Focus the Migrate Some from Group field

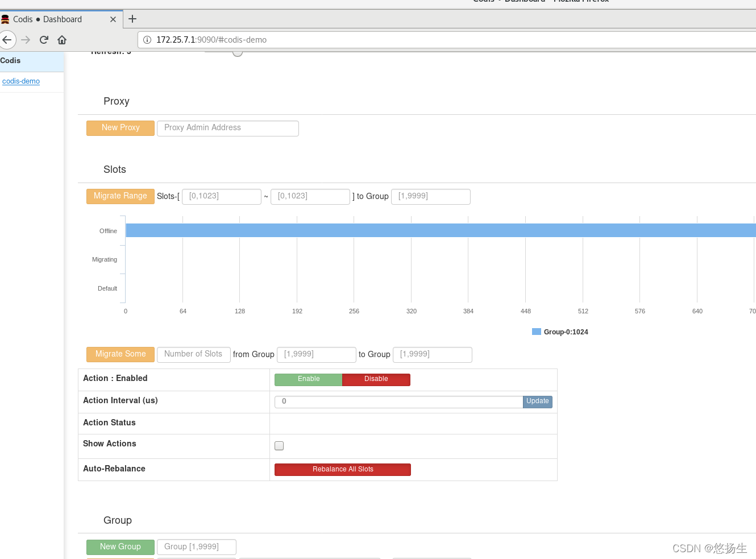(317, 354)
